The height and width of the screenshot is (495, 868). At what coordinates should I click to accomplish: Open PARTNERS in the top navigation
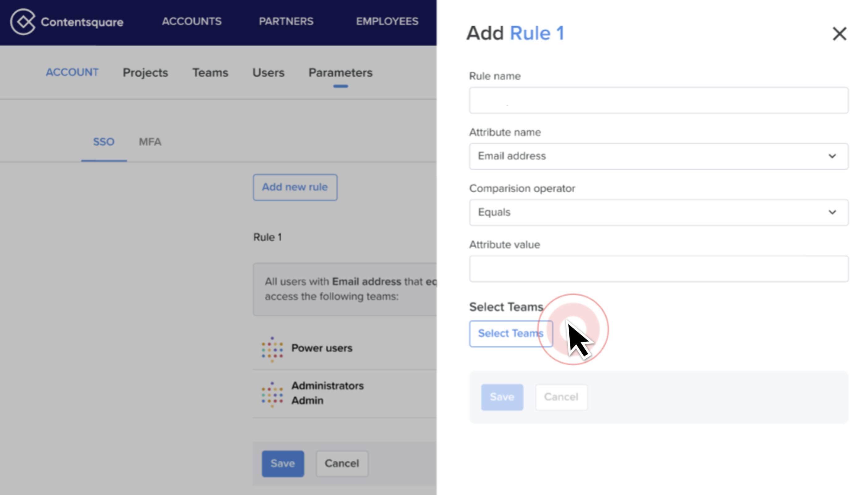[286, 21]
